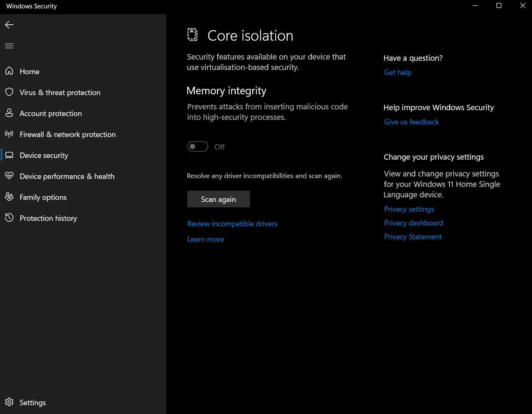Click the Family options people icon
532x414 pixels.
(9, 197)
